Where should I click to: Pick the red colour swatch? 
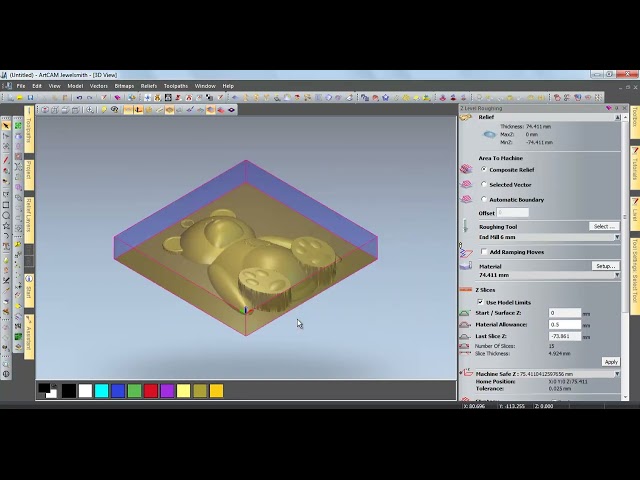pos(151,391)
